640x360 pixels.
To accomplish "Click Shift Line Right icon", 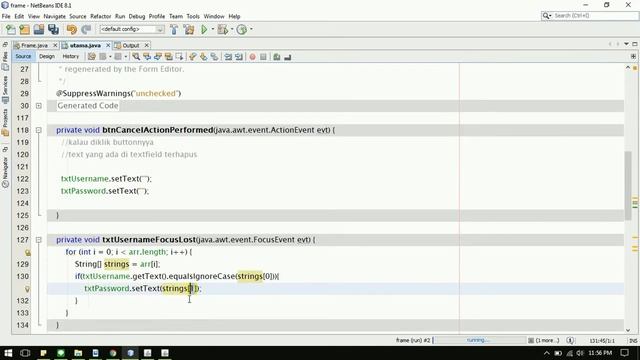I will pyautogui.click(x=239, y=57).
